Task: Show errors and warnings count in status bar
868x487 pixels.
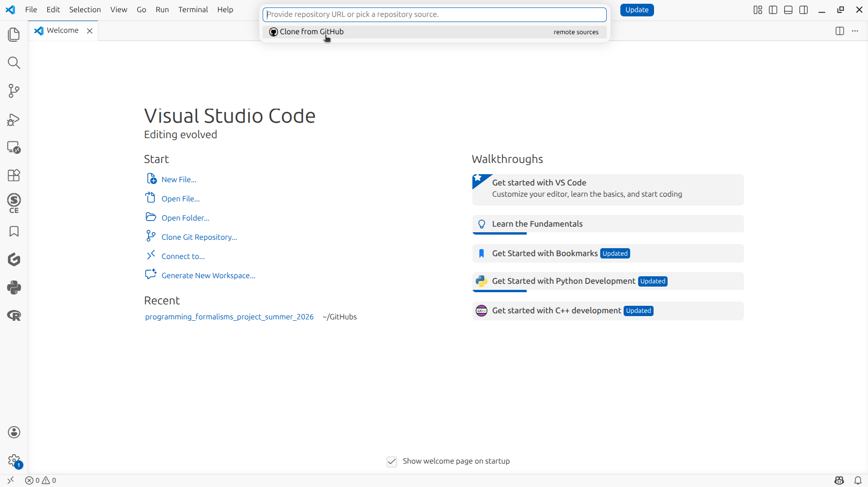Action: (x=41, y=480)
